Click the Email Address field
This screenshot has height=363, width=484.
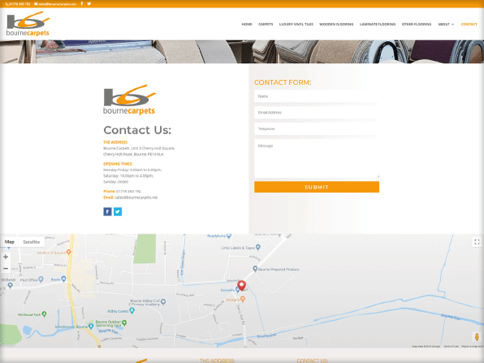pyautogui.click(x=316, y=113)
